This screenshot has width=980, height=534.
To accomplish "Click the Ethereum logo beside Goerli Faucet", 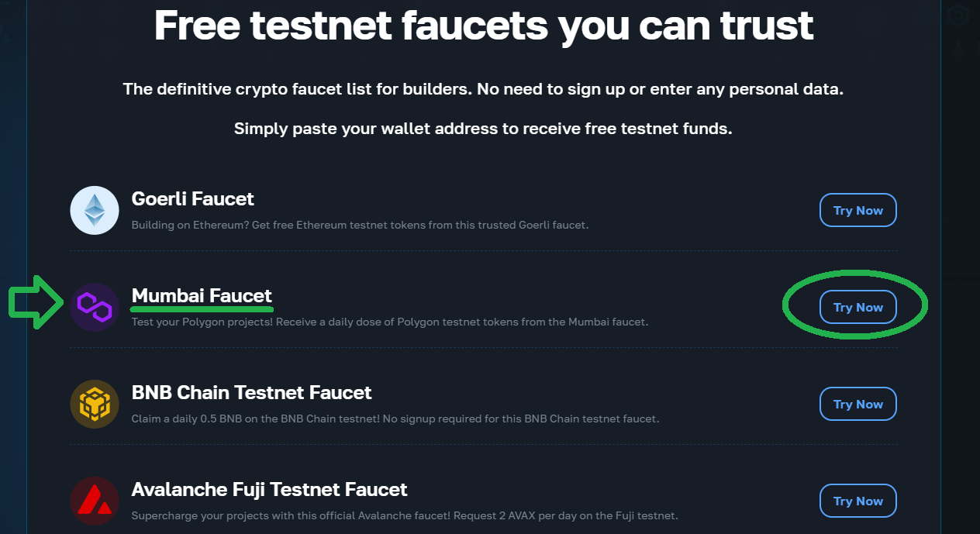I will click(95, 210).
